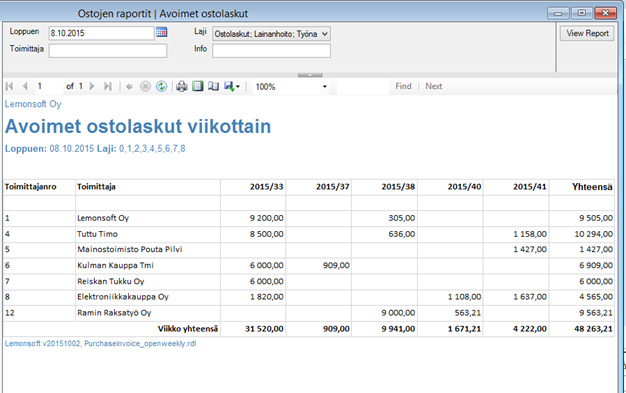Click the View Report button
Image resolution: width=626 pixels, height=393 pixels.
(x=587, y=34)
